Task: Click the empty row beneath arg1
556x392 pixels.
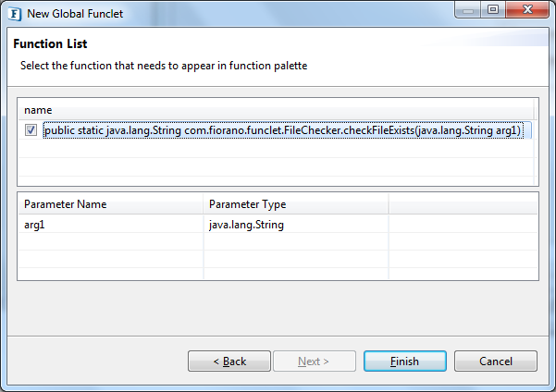Action: pos(109,241)
